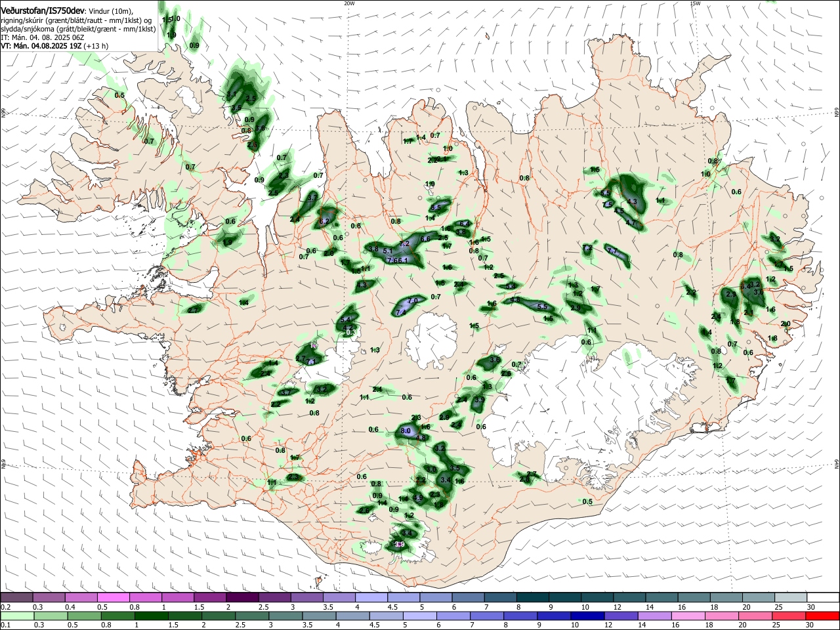Select the 7.2 precipitation value on the map
840x630 pixels.
click(404, 243)
